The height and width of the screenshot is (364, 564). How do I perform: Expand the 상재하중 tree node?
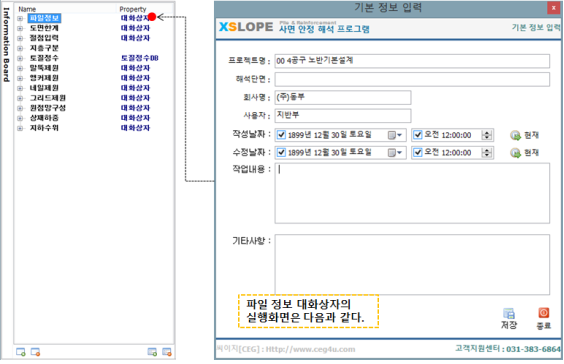click(20, 118)
